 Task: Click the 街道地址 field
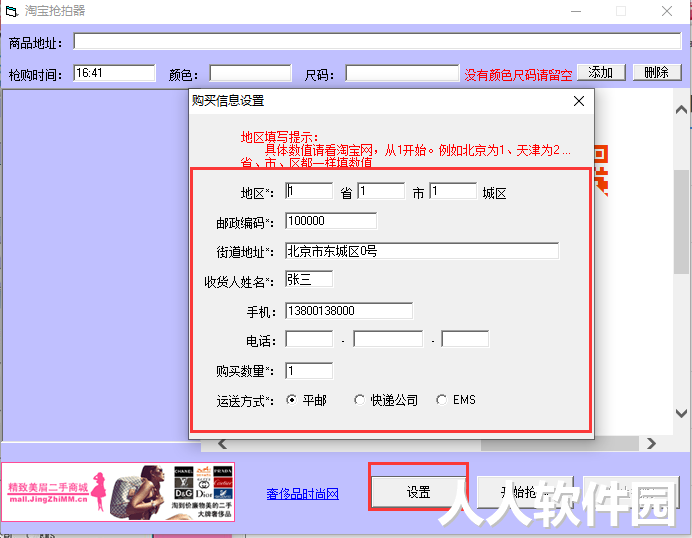(x=422, y=251)
